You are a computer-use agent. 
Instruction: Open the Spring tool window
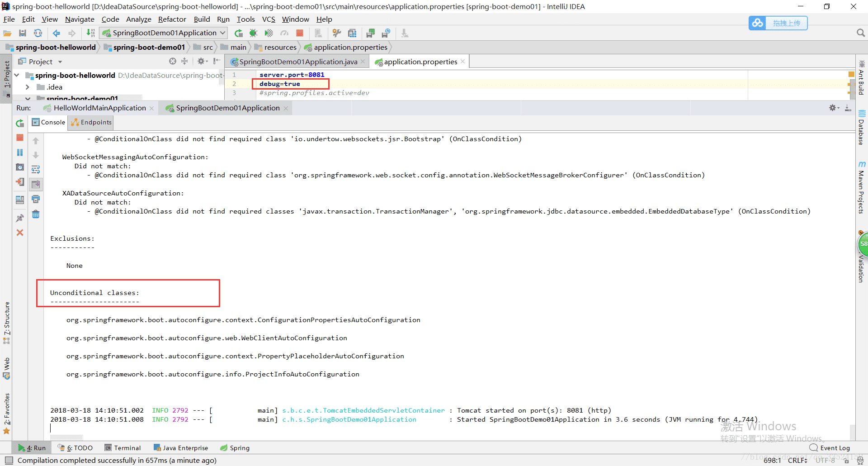pos(235,448)
